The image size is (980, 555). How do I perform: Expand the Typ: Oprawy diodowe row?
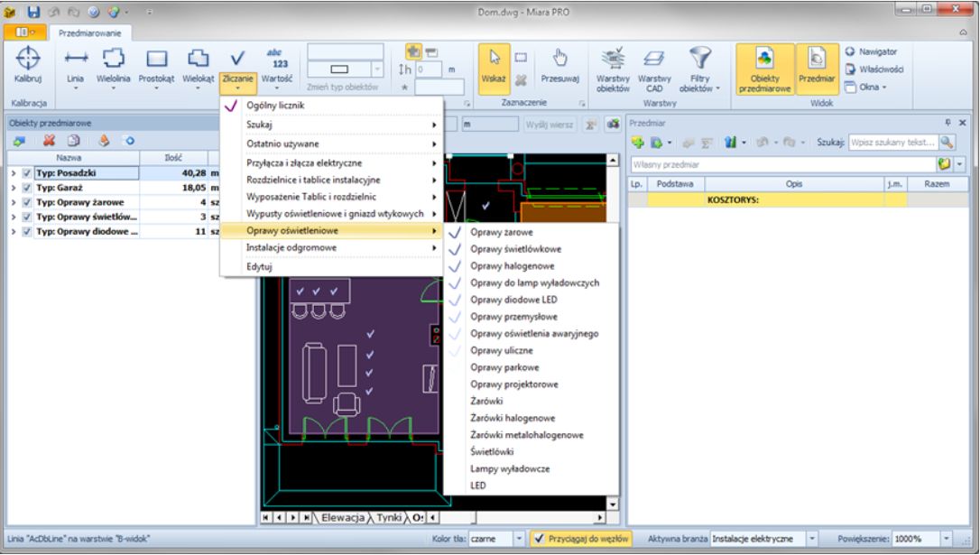tap(14, 231)
